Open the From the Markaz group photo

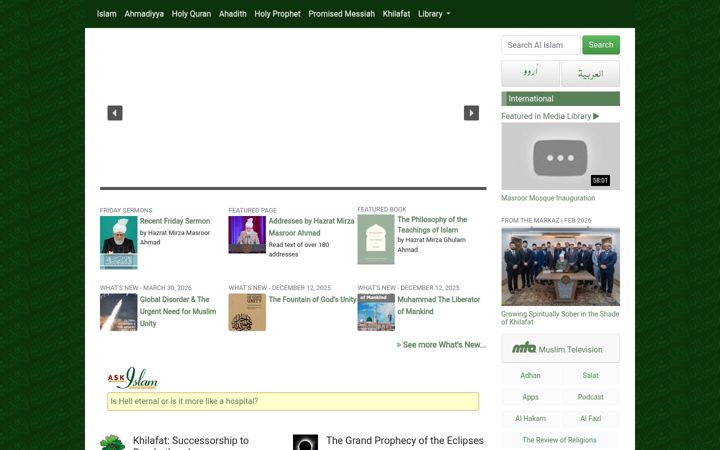(560, 266)
